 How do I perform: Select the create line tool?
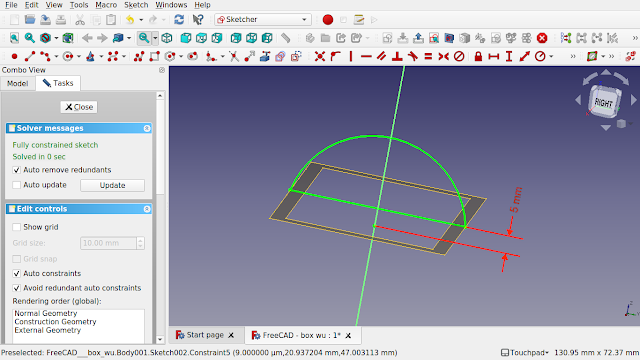30,56
